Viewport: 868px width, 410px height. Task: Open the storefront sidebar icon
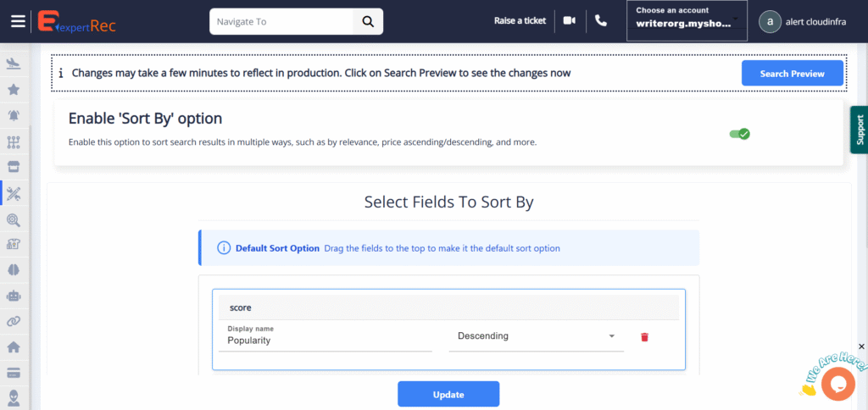(x=14, y=166)
